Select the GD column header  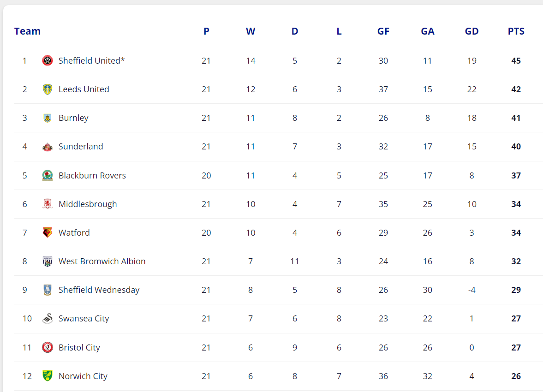pyautogui.click(x=471, y=31)
